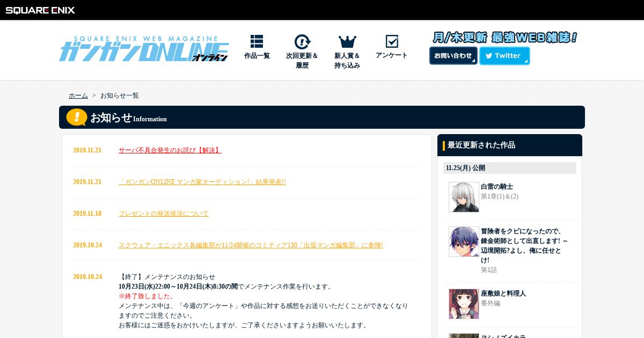Click ※終了致しました。 red text
644x338 pixels.
pos(147,296)
